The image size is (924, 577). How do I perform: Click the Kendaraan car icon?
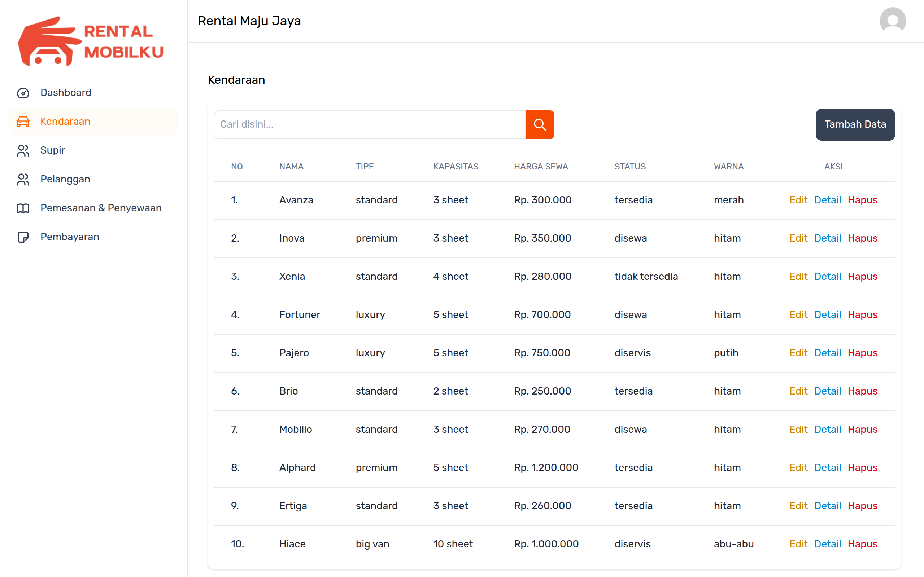(23, 122)
